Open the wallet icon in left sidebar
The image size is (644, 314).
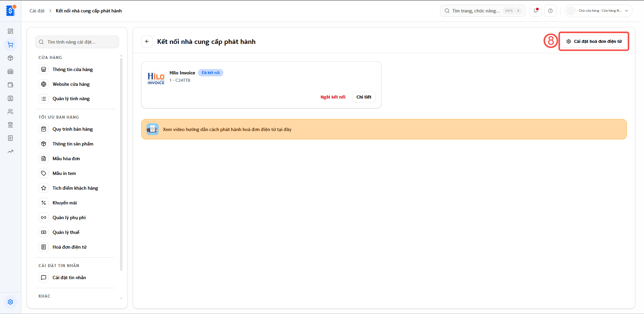click(x=10, y=85)
